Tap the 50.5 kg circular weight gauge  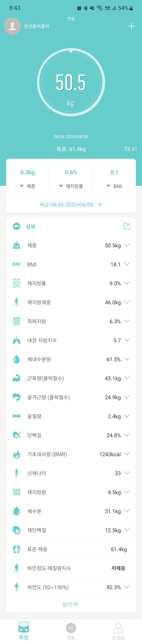(x=71, y=82)
